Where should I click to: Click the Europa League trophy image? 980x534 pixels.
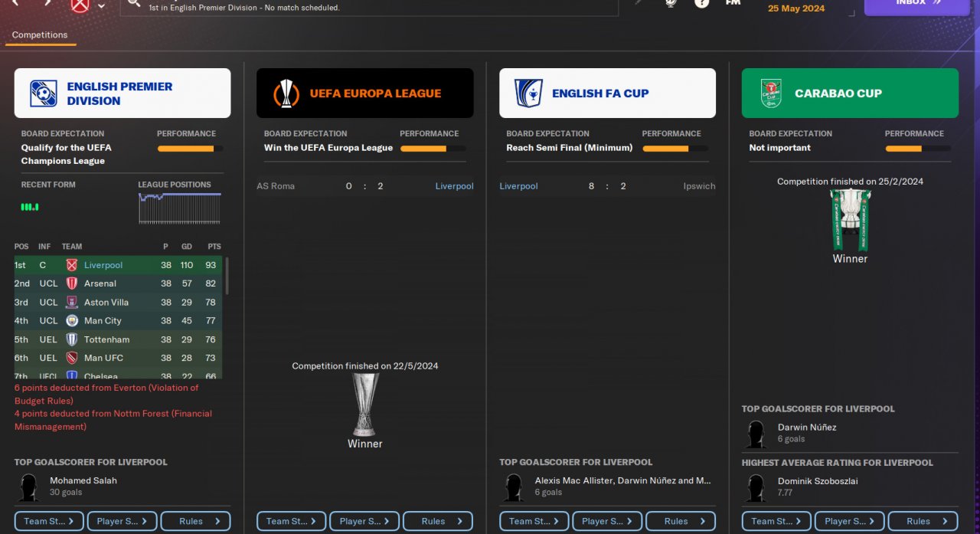(365, 405)
